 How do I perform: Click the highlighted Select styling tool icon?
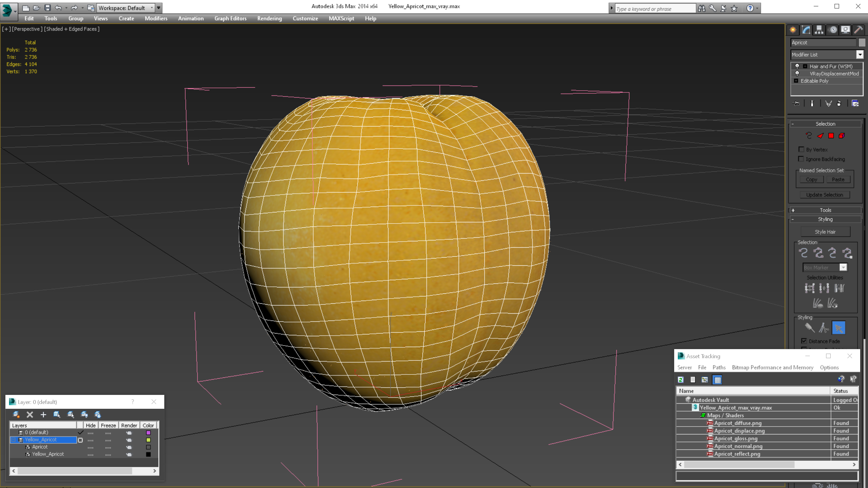[839, 328]
